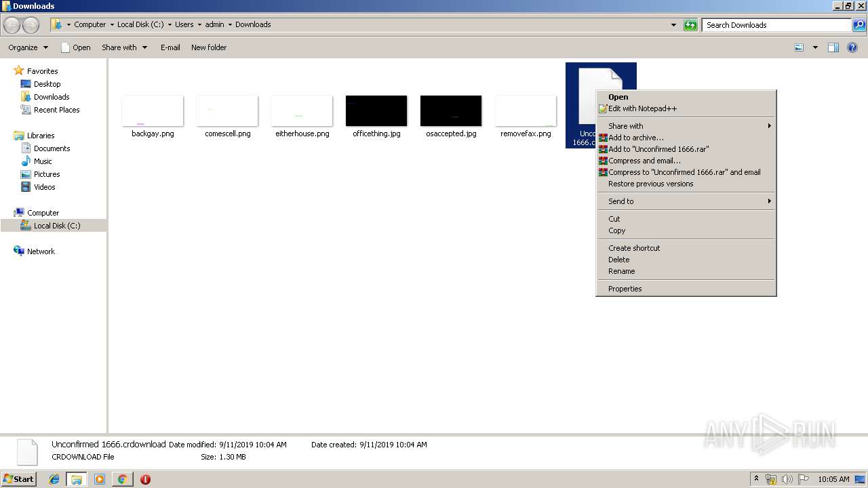Open Windows Media Player from taskbar
Screen dimensions: 868x488
100,479
